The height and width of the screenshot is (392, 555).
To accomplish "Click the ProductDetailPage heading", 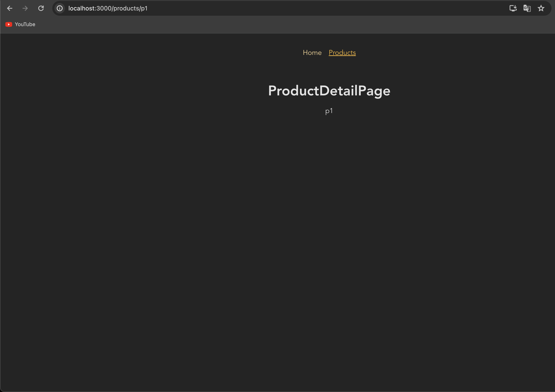I will pos(329,91).
